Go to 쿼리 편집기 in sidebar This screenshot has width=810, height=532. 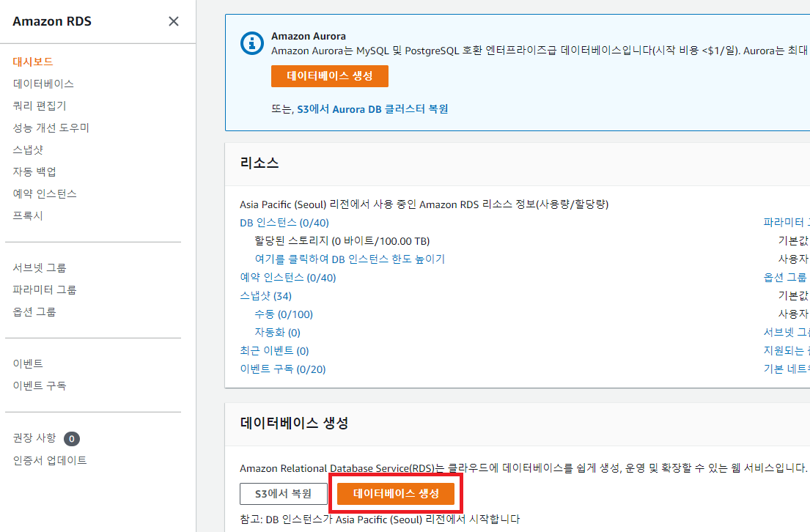(40, 106)
